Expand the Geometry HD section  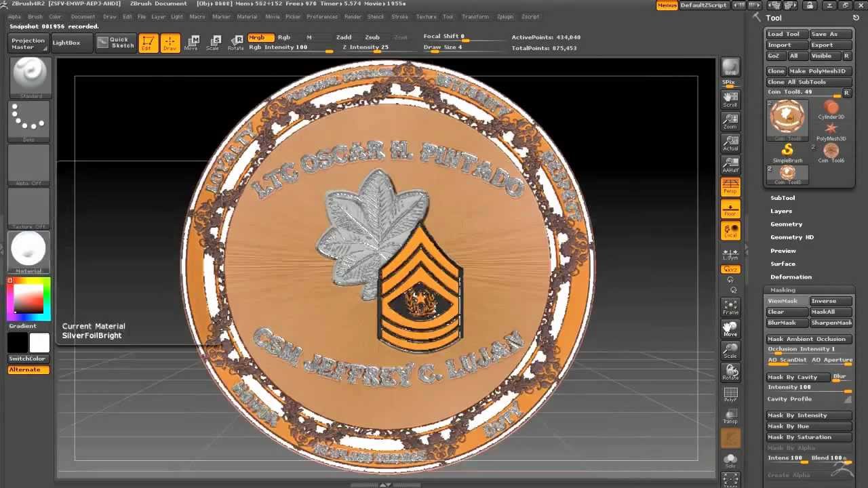[x=792, y=237]
